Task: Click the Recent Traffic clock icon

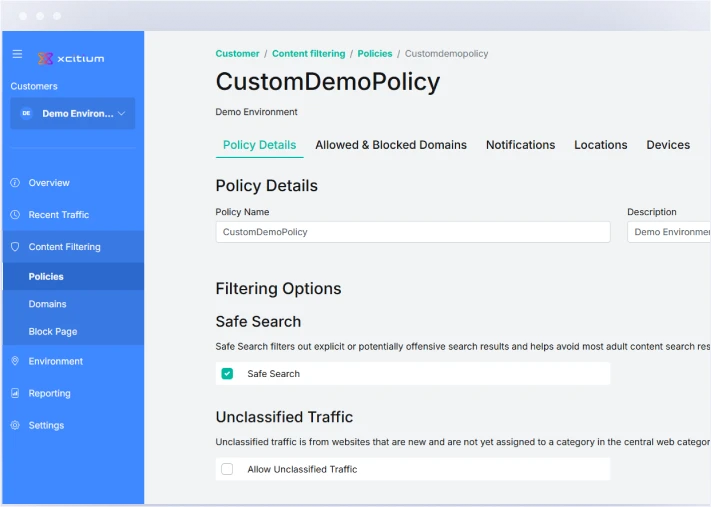Action: tap(15, 215)
